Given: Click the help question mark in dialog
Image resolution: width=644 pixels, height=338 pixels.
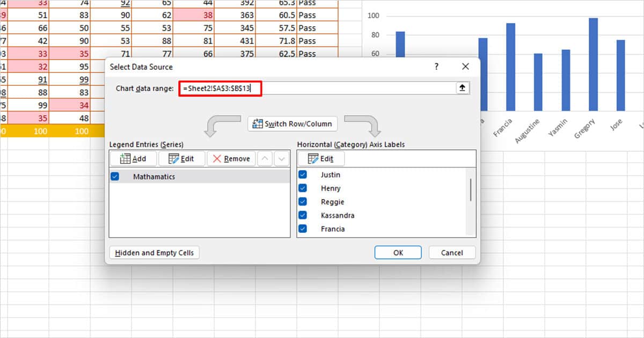Looking at the screenshot, I should 436,67.
